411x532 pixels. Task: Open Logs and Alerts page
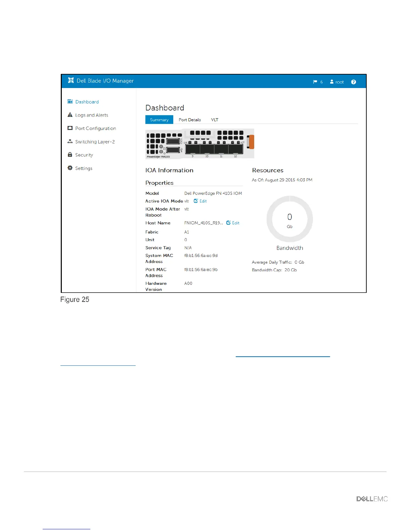[92, 115]
